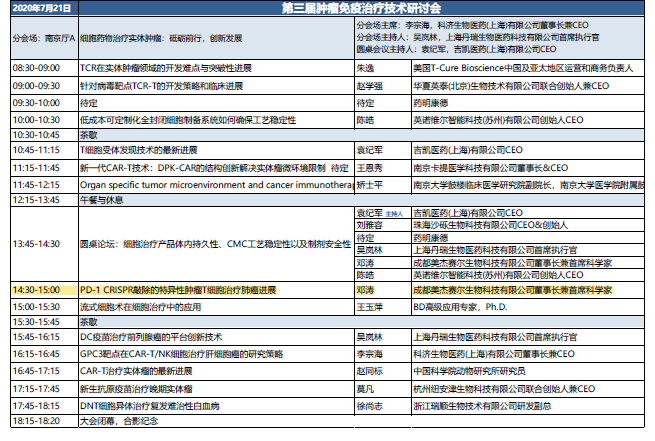Click affiliation "华夏英泰(北京)生物技术有限公司联合创始人兼CEO"
This screenshot has height=441, width=655.
[511, 86]
